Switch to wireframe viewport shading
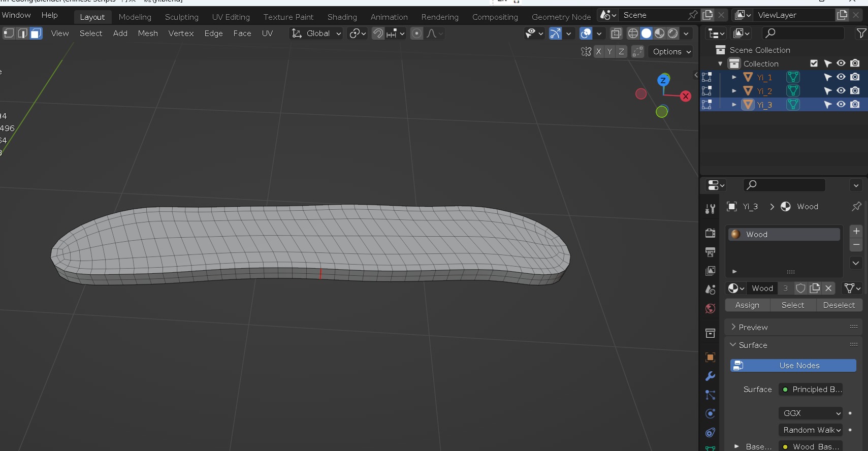Screen dimensions: 868x451 [633, 34]
